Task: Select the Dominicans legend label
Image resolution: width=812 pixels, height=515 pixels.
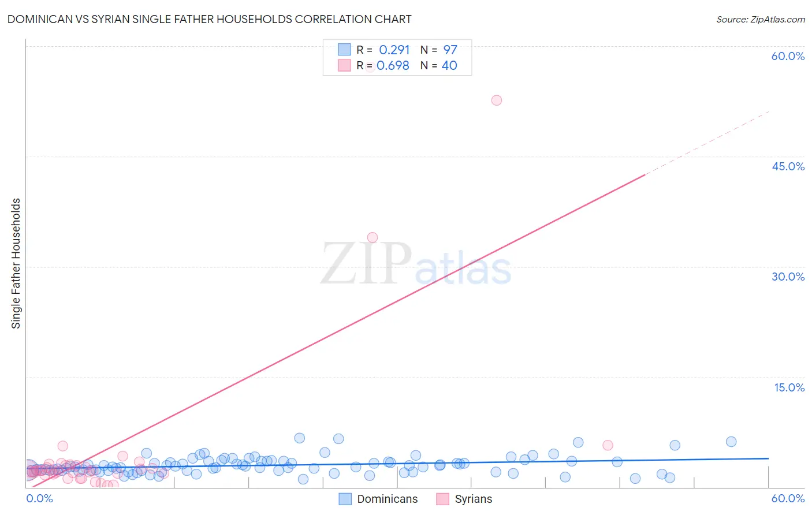Action: [388, 499]
